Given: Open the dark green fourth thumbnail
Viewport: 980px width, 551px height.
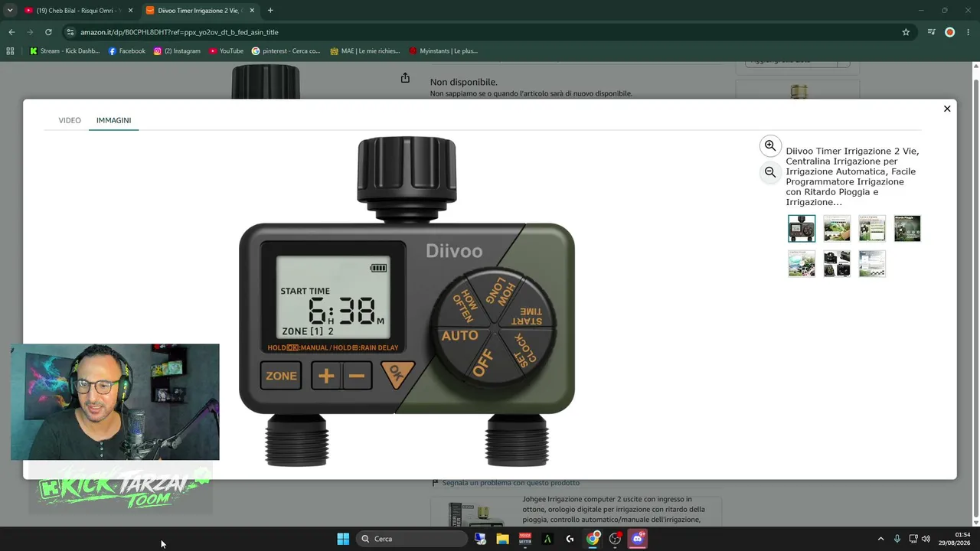Looking at the screenshot, I should point(907,228).
